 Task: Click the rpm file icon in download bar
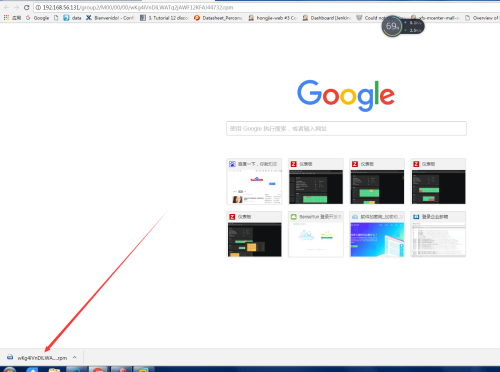pyautogui.click(x=10, y=357)
